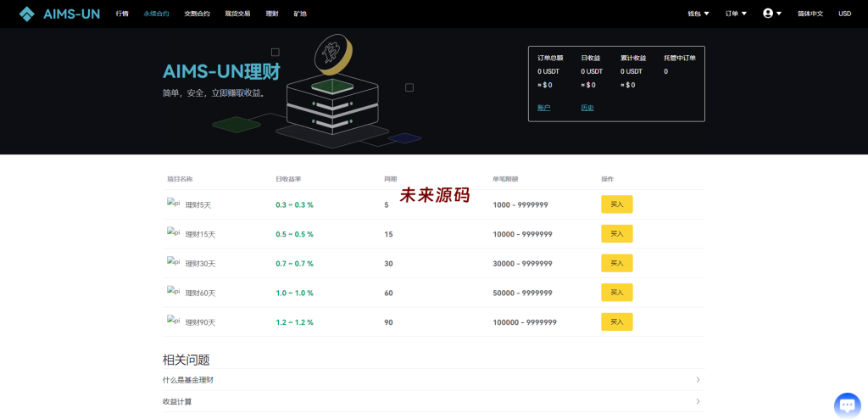Screen dimensions: 868x419
Task: Click the 理财90天 product name
Action: pos(200,322)
